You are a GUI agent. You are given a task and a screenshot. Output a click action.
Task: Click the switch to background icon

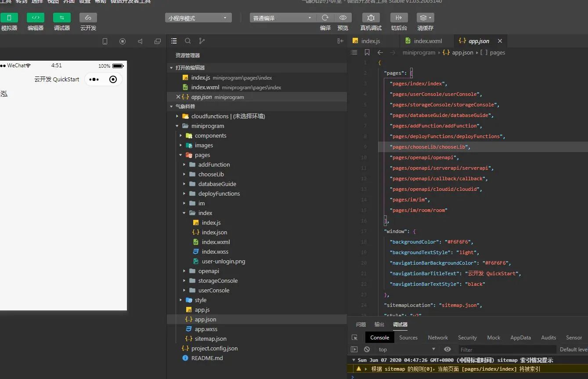click(399, 18)
